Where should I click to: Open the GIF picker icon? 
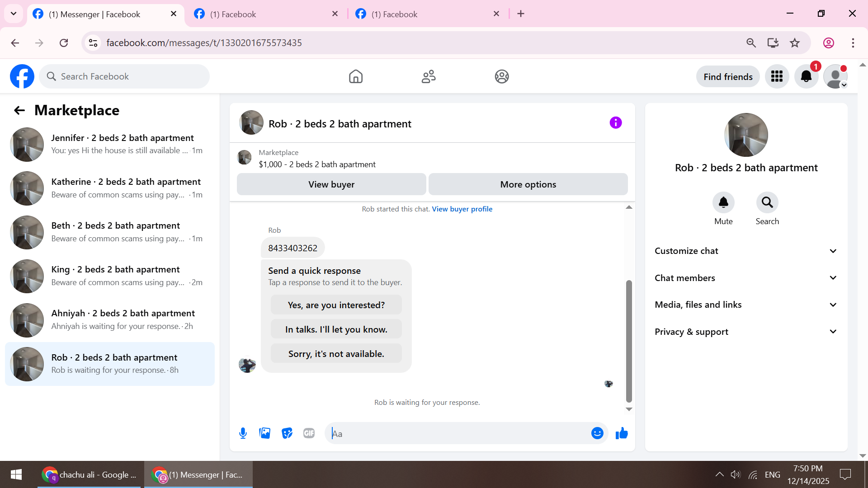click(309, 433)
